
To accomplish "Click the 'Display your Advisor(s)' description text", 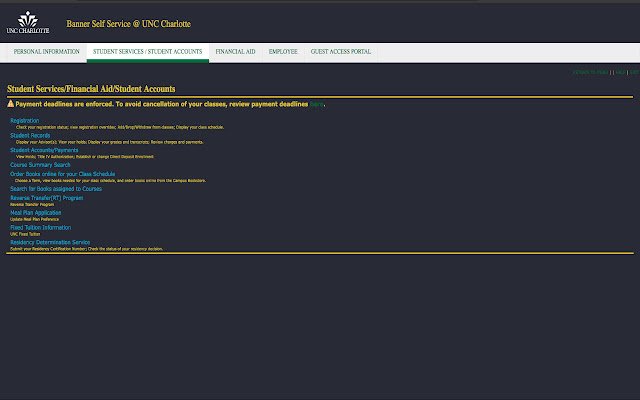I will tap(109, 142).
